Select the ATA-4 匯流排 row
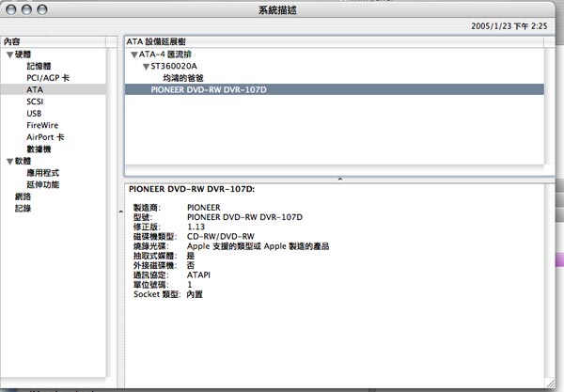Viewport: 564px width, 392px height. tap(334, 55)
